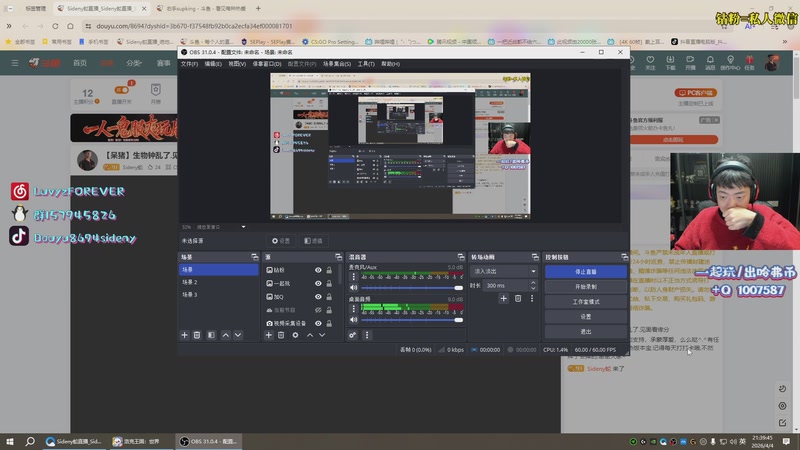Open Windows taskbar search icon
The image size is (800, 450).
[30, 441]
